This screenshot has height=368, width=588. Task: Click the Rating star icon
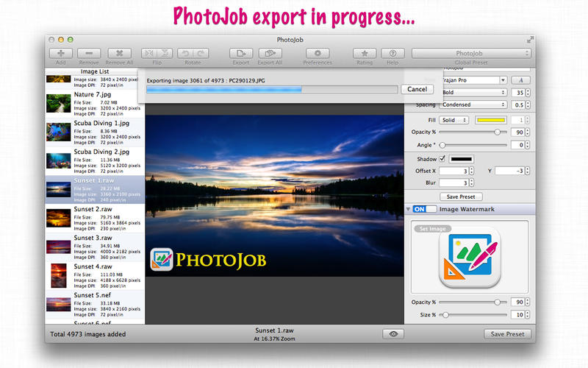tap(364, 53)
